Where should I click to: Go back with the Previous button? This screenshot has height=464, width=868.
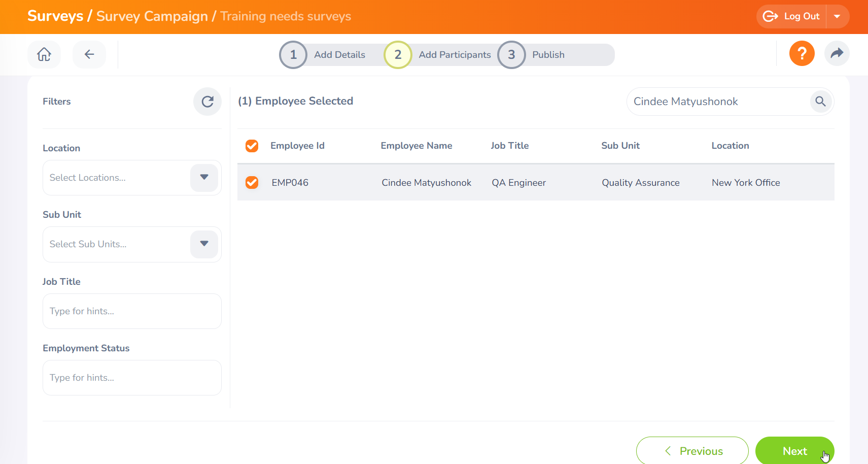[x=692, y=451]
